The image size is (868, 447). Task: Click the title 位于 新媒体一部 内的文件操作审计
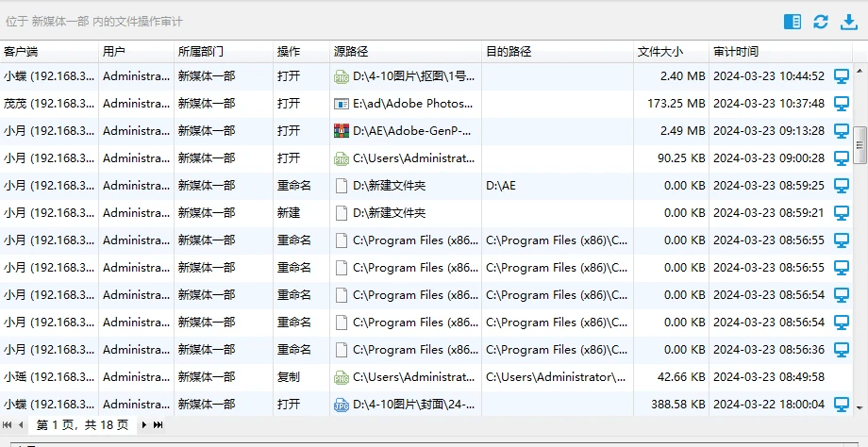[94, 22]
